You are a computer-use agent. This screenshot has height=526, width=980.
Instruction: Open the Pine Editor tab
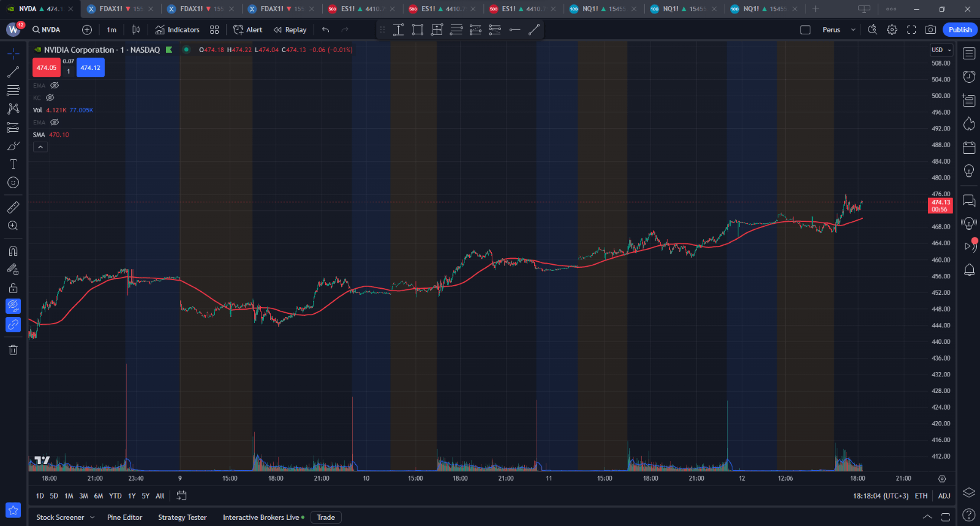(124, 517)
